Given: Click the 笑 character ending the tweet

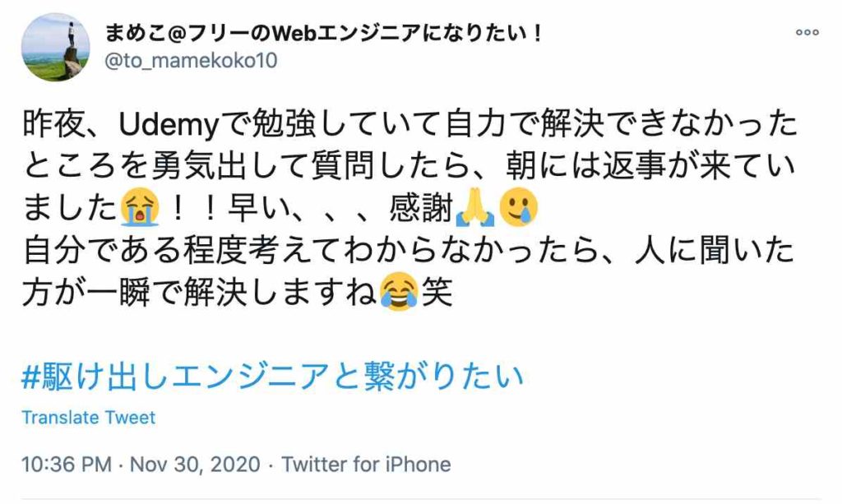Looking at the screenshot, I should point(437,292).
